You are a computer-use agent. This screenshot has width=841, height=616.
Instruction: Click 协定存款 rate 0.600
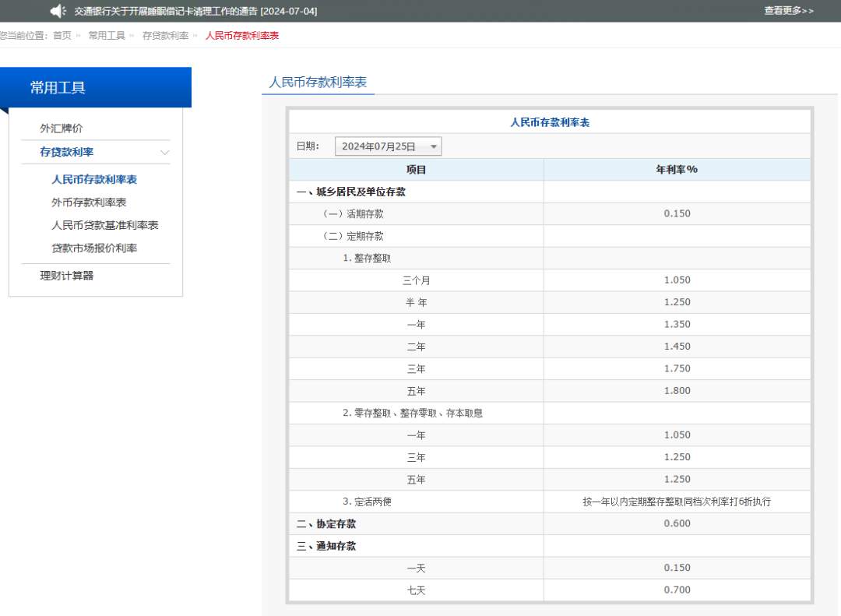coord(677,523)
